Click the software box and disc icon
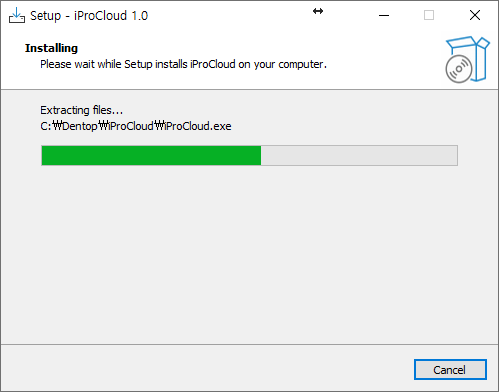 coord(467,59)
